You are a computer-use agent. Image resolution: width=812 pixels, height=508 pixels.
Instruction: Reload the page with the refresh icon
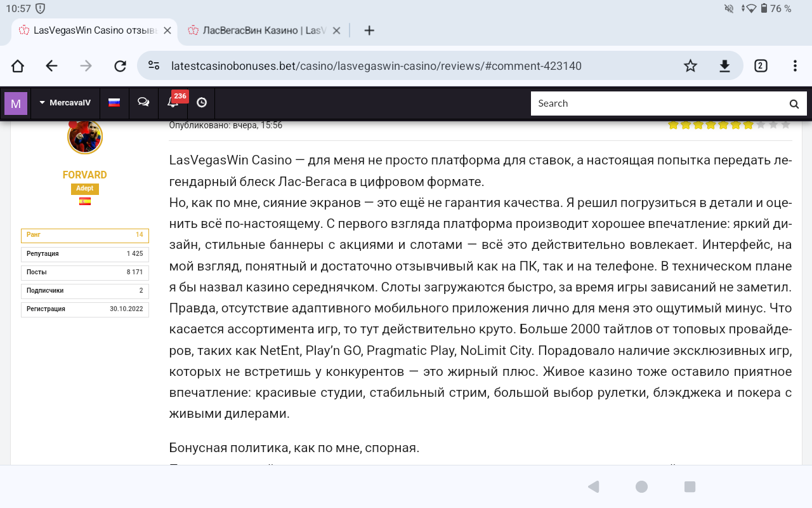tap(120, 66)
